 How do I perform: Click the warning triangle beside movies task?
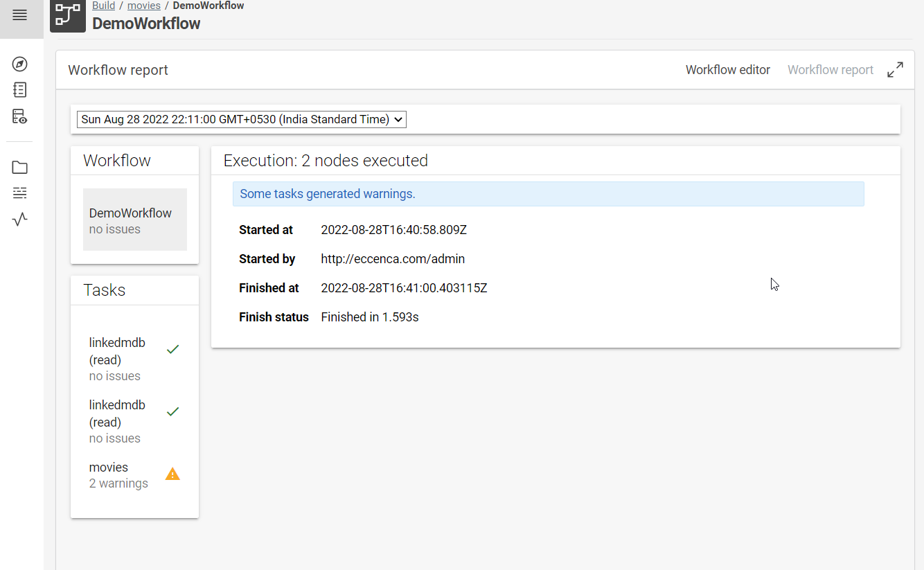[172, 474]
